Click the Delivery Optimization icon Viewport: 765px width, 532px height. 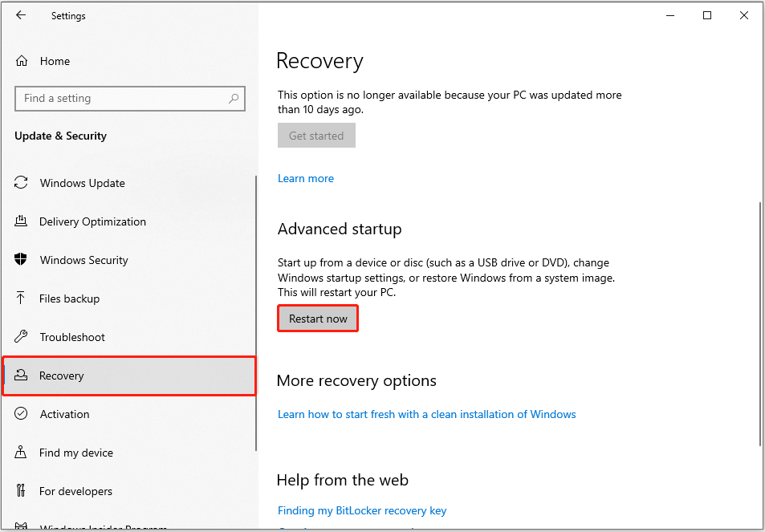click(21, 221)
